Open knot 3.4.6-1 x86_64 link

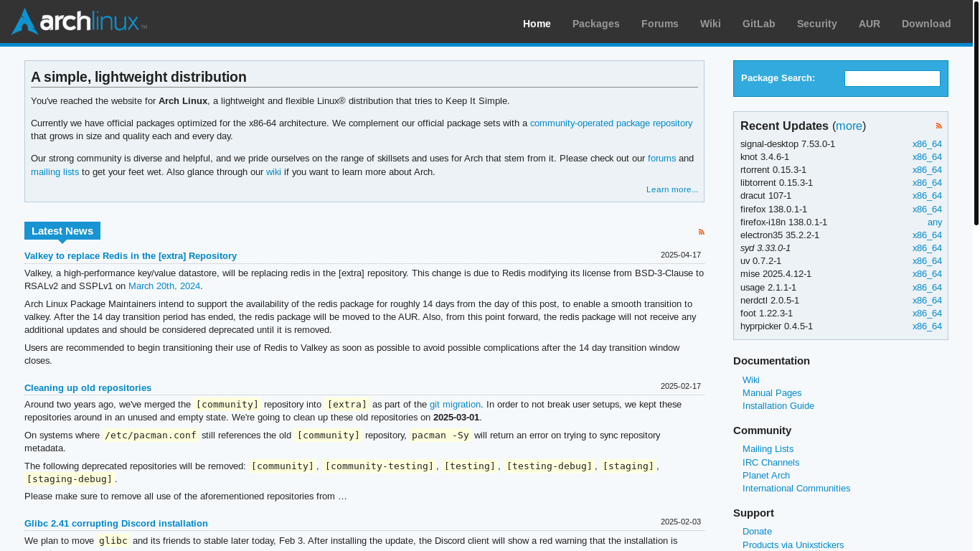point(927,157)
